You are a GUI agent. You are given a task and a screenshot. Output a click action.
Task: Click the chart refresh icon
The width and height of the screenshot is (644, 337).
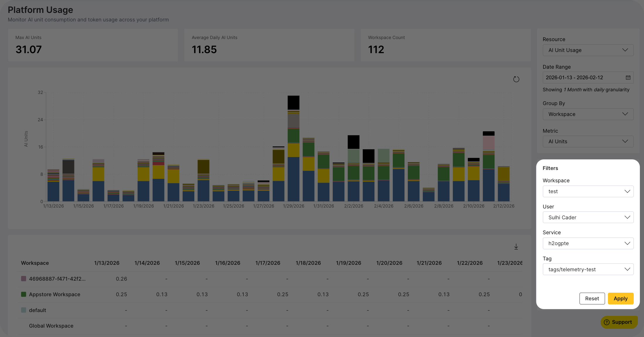[x=516, y=79]
